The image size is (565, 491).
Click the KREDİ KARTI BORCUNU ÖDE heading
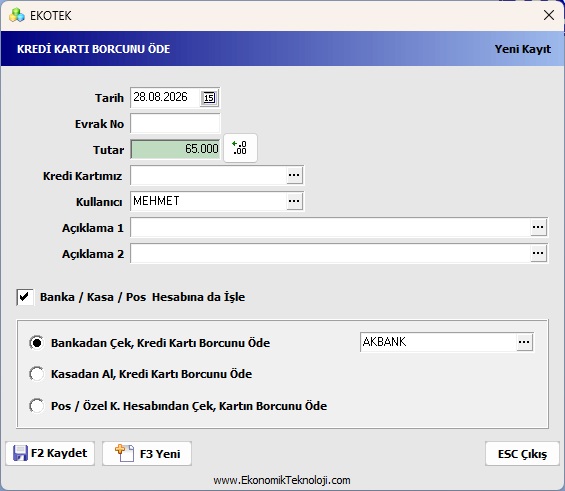tap(93, 49)
